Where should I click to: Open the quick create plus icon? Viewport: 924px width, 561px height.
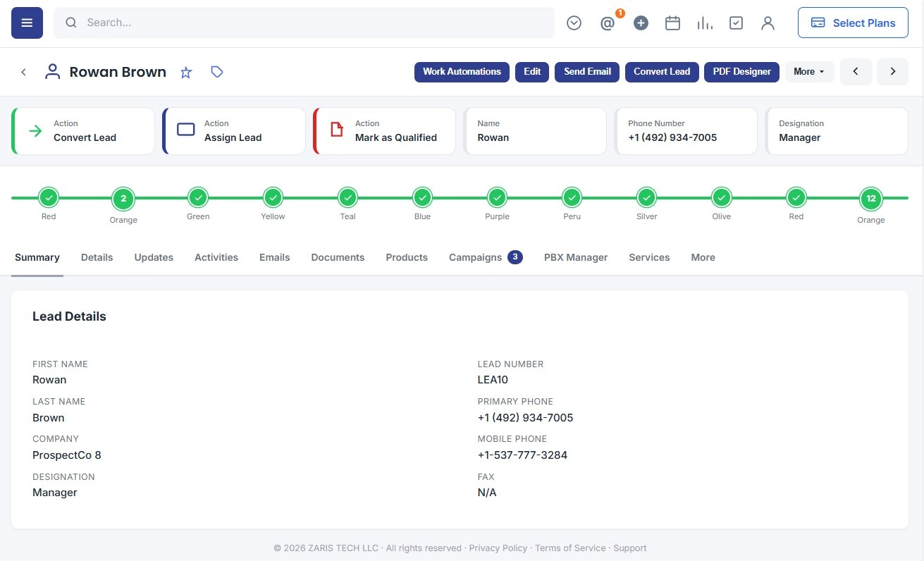coord(641,23)
